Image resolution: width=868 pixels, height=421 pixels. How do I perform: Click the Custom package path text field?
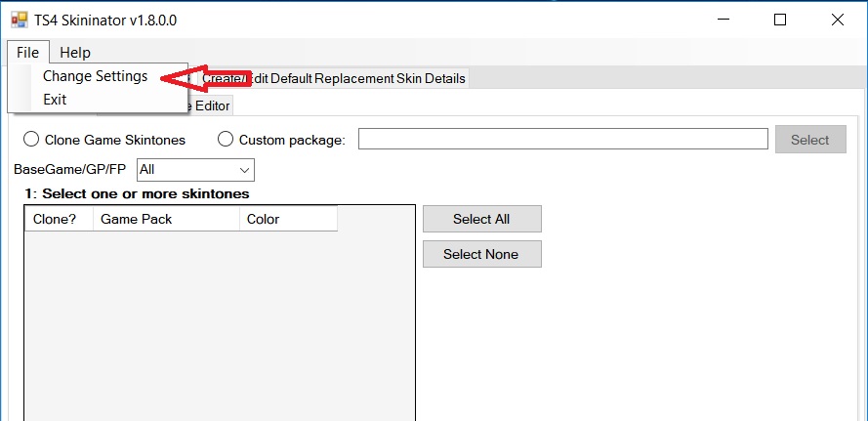click(562, 140)
